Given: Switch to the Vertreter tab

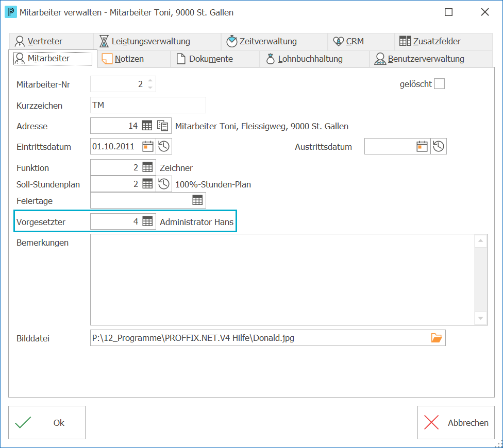Looking at the screenshot, I should [x=52, y=41].
